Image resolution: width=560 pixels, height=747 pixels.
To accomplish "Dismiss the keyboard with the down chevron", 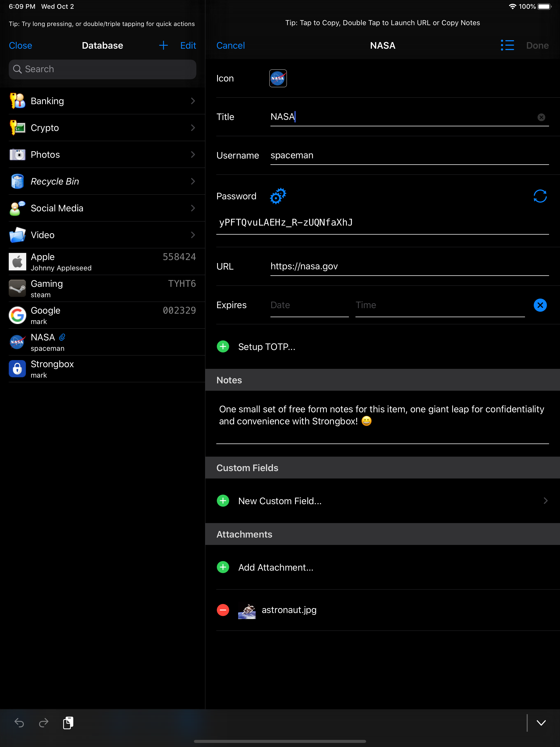I will 541,723.
